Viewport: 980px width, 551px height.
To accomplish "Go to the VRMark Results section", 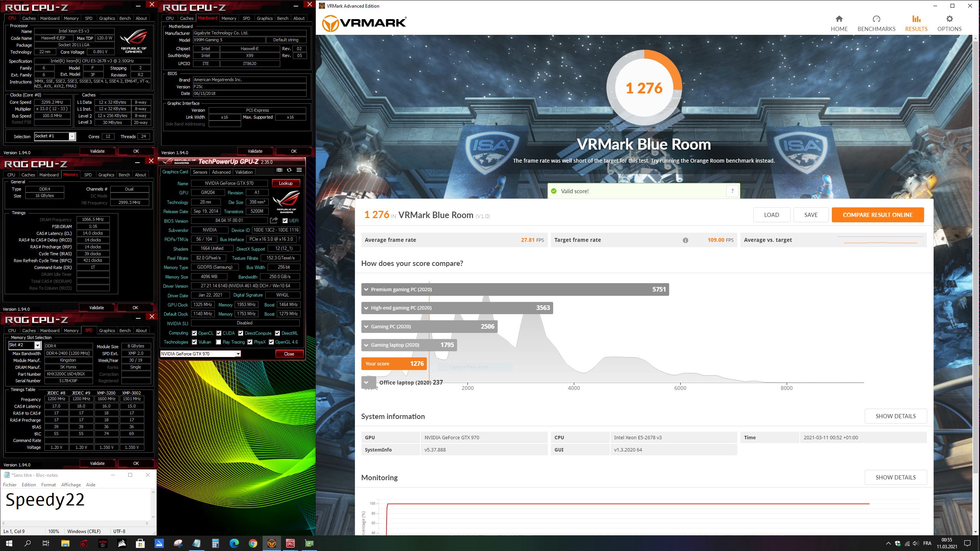I will coord(916,23).
